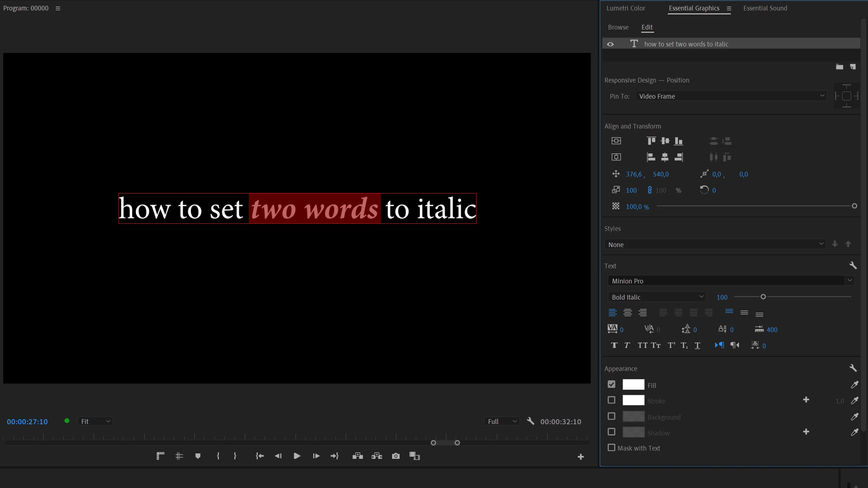Click the white Fill color swatch
The height and width of the screenshot is (488, 868).
(x=633, y=385)
